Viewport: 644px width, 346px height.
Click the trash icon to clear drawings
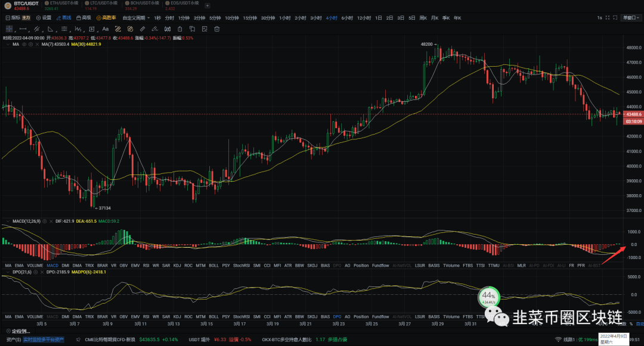pyautogui.click(x=217, y=29)
